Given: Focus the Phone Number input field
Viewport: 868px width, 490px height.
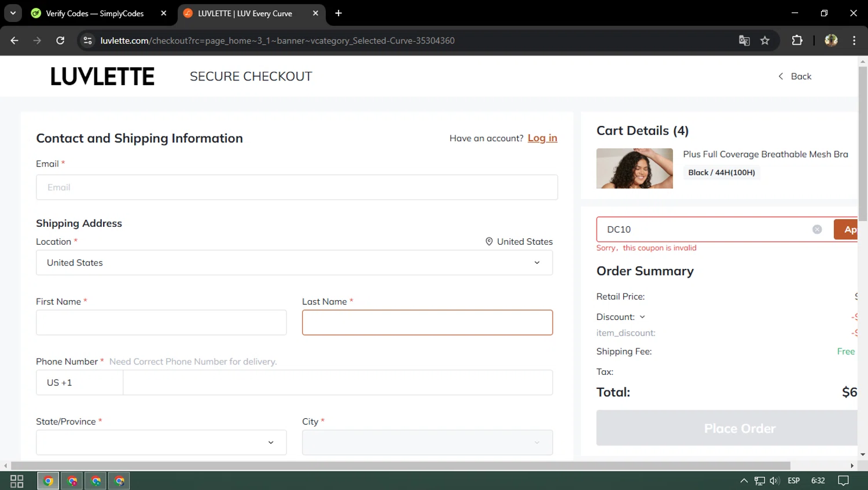Looking at the screenshot, I should pyautogui.click(x=337, y=382).
